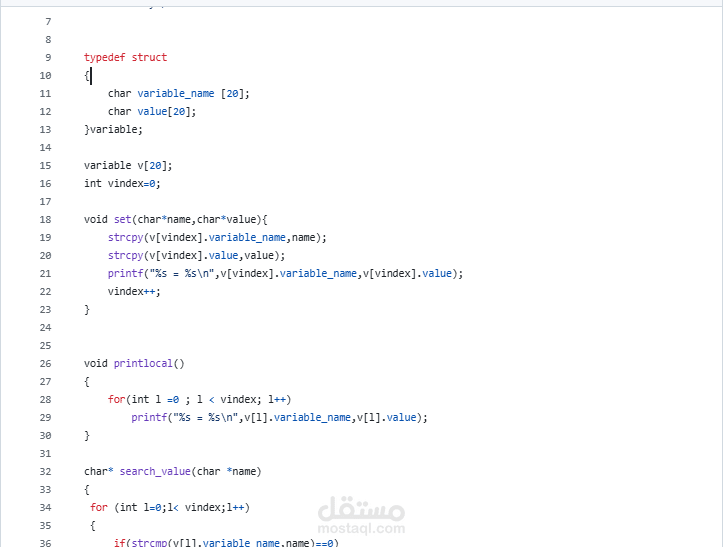The width and height of the screenshot is (724, 547).
Task: Click line number 18 in the gutter
Action: 45,220
